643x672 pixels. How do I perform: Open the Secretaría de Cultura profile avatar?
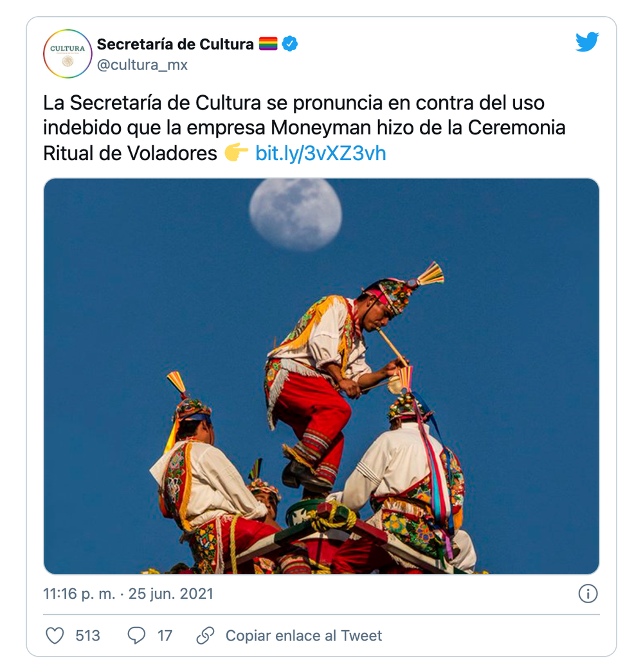(68, 54)
